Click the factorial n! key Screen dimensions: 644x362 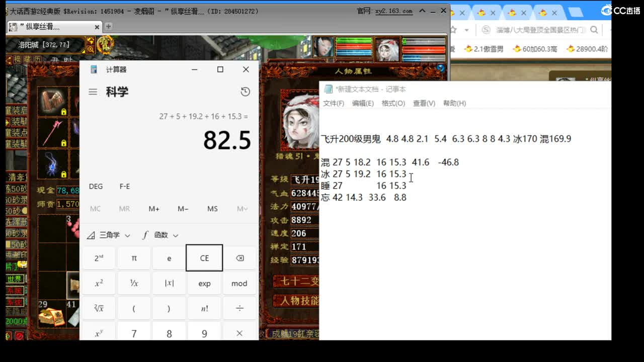(x=204, y=308)
